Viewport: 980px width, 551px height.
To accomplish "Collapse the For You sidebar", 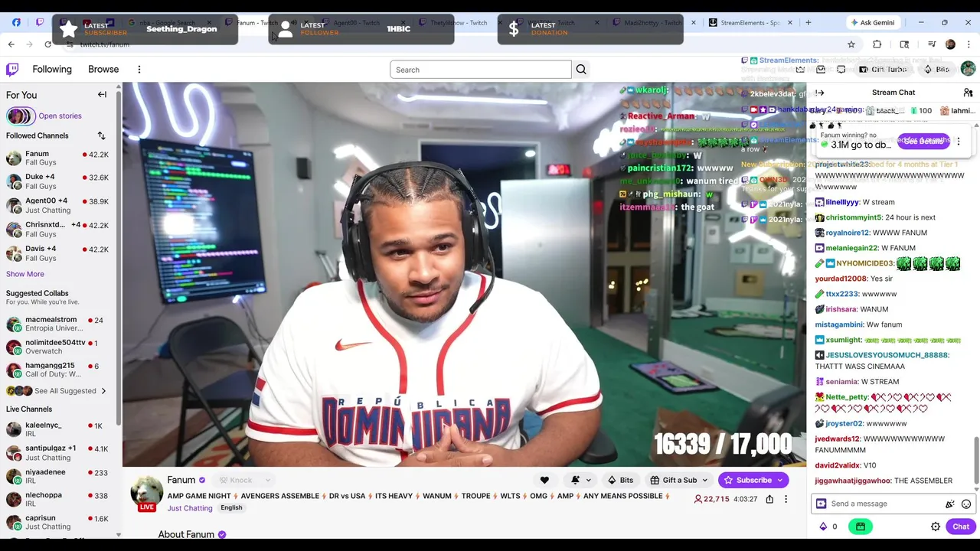I will click(102, 95).
